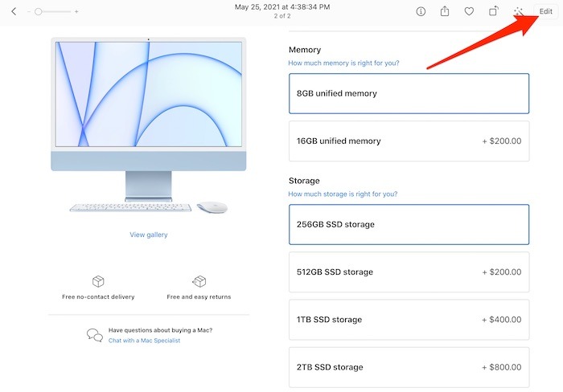Click the free no-contact delivery box icon
The height and width of the screenshot is (392, 563).
tap(98, 281)
